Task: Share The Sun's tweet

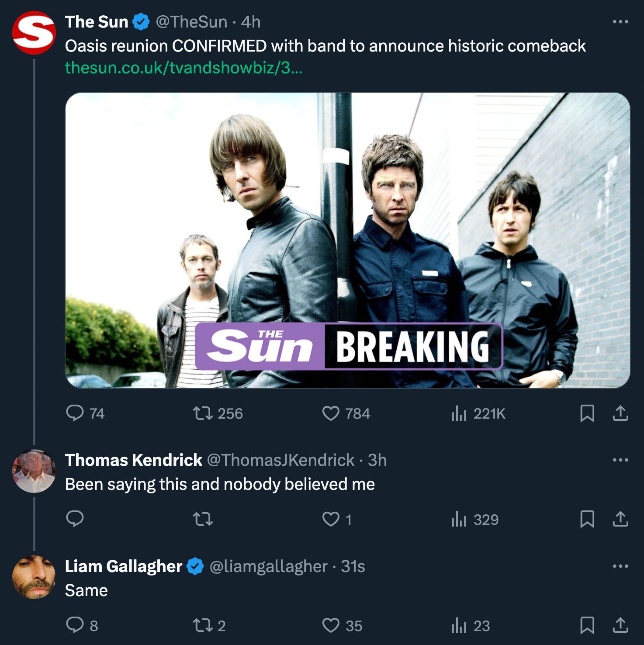Action: [620, 413]
